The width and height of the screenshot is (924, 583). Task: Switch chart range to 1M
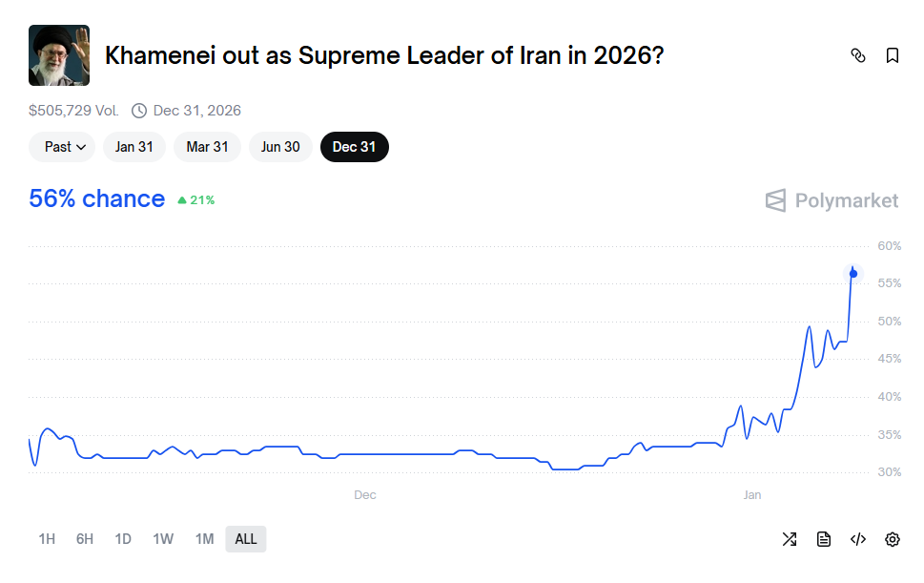pyautogui.click(x=204, y=539)
